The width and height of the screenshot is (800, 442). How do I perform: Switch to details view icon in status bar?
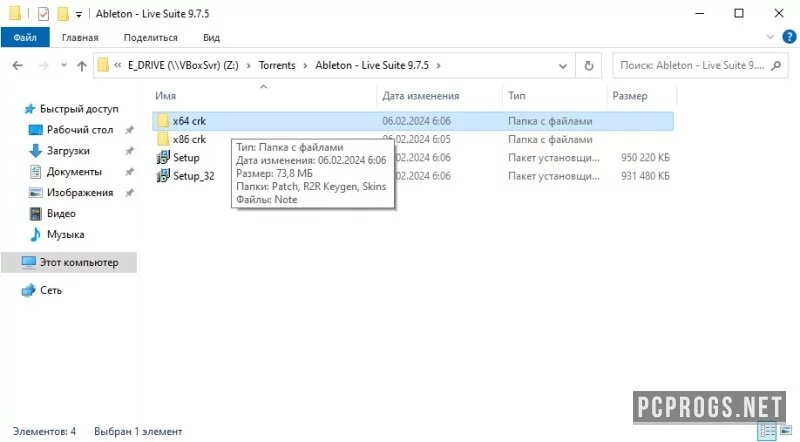pyautogui.click(x=767, y=431)
